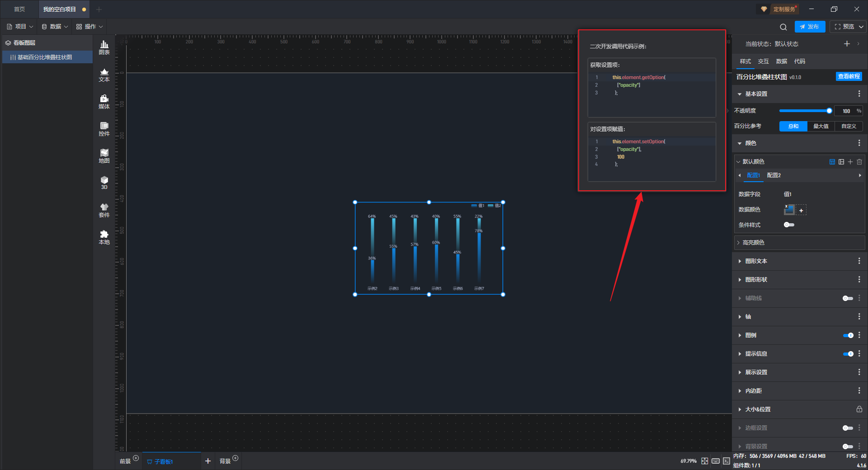Enable the 辅助线 guide line toggle
868x470 pixels.
click(x=848, y=298)
